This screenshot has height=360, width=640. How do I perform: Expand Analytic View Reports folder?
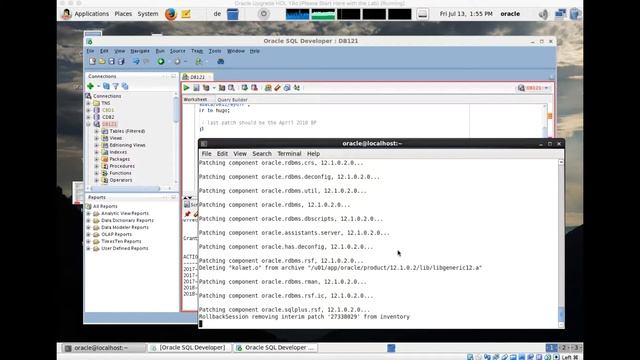[x=89, y=213]
